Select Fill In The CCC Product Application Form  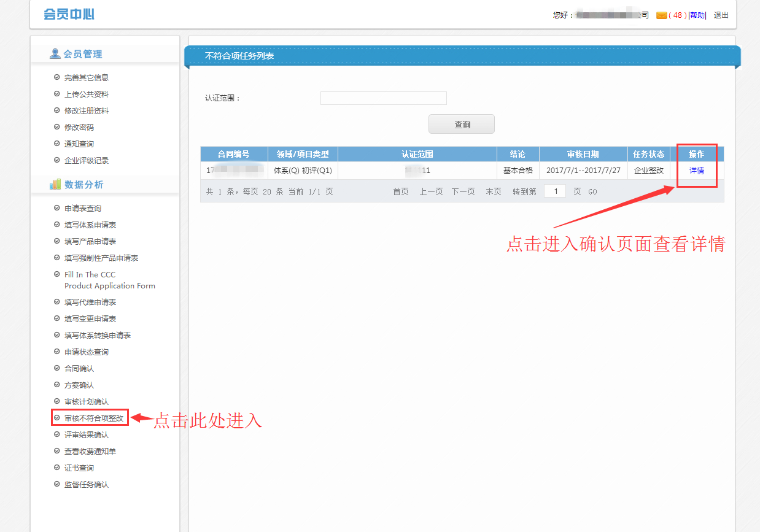tap(109, 280)
